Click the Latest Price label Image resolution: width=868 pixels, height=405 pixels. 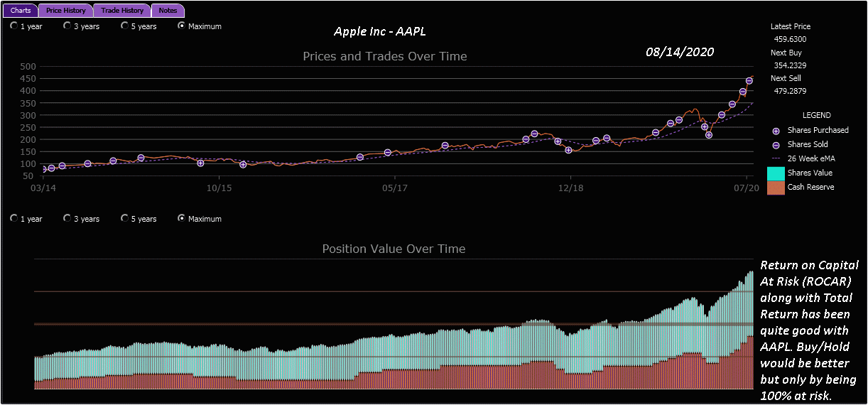pos(791,26)
